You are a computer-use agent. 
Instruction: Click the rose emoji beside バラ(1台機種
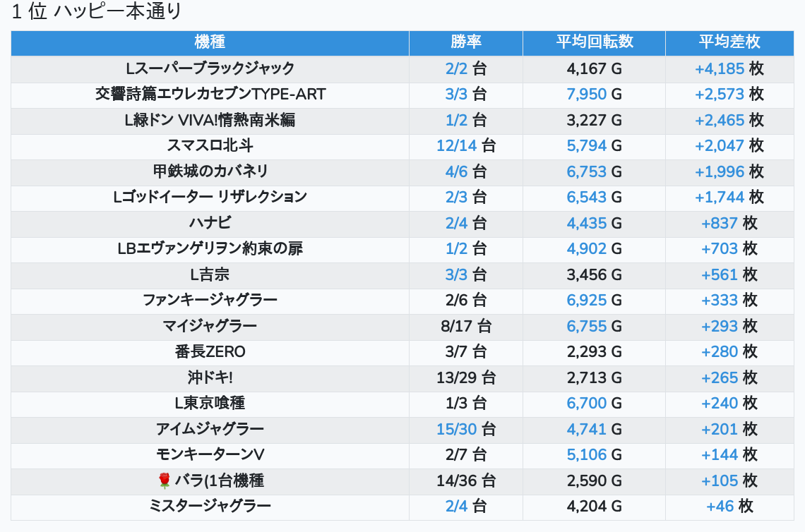coord(165,480)
